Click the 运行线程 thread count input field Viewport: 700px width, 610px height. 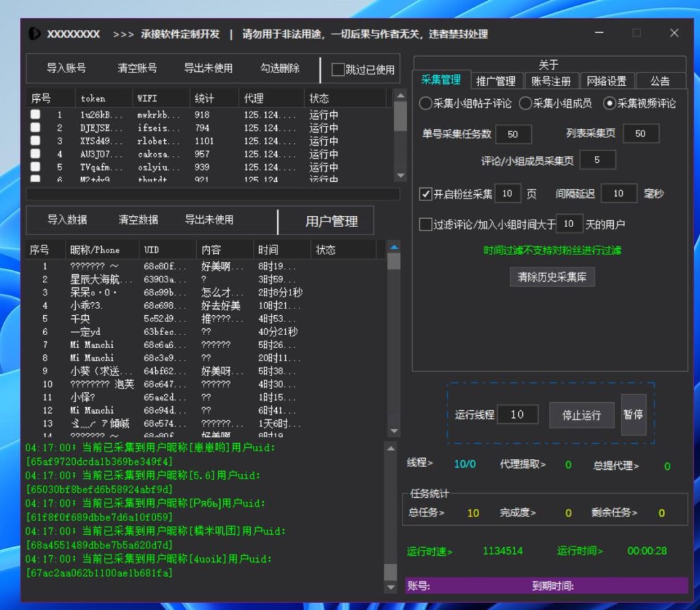click(x=516, y=415)
